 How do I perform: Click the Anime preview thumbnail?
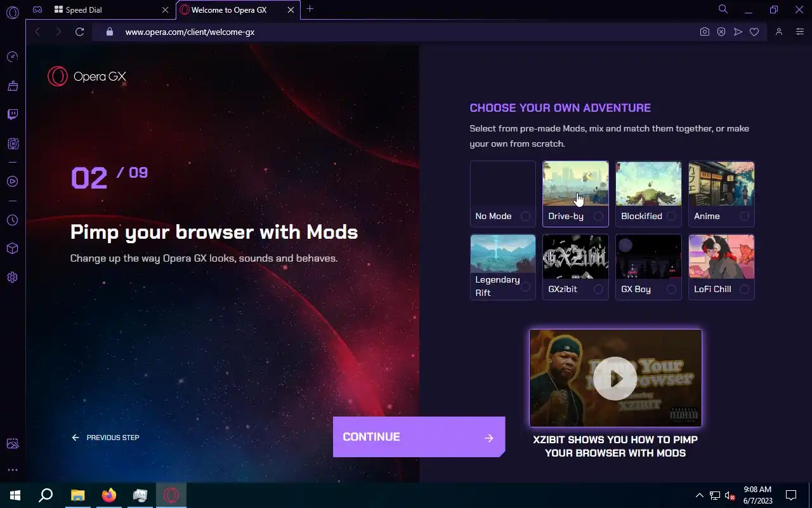point(721,184)
